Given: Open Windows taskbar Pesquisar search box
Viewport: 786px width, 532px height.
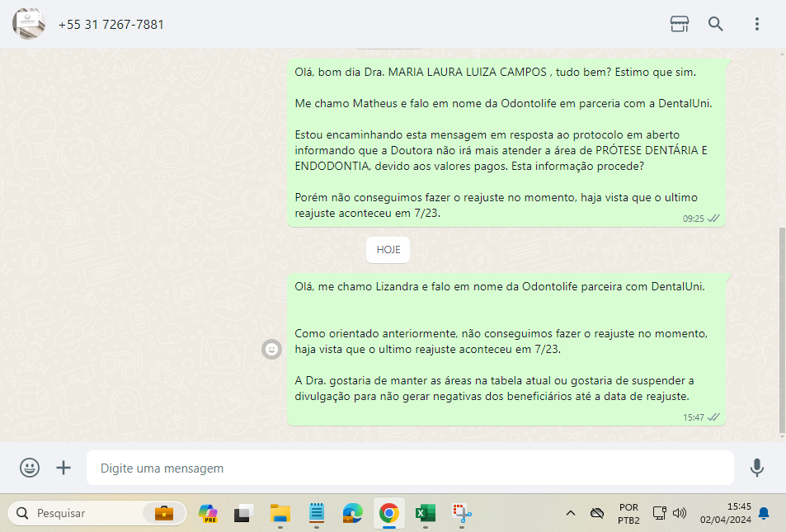Looking at the screenshot, I should (x=97, y=514).
